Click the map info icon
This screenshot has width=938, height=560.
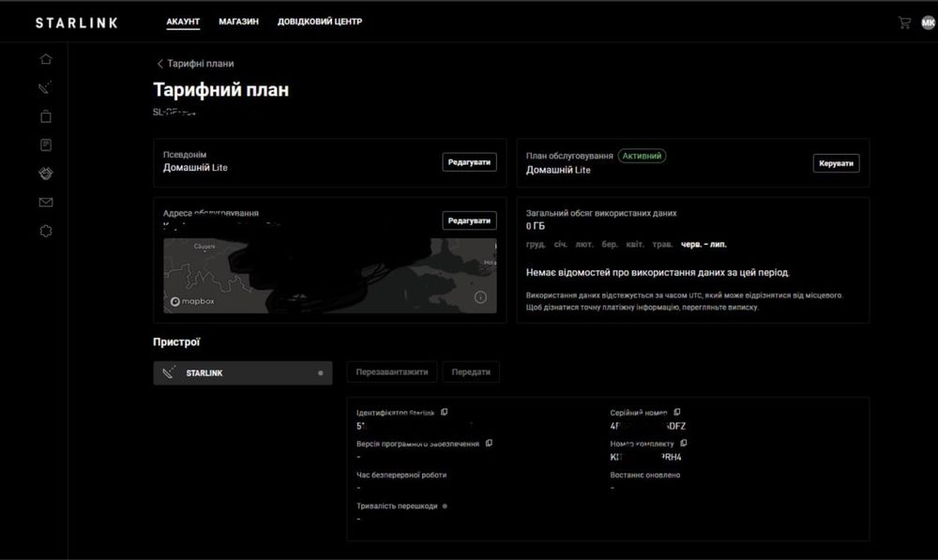coord(480,297)
